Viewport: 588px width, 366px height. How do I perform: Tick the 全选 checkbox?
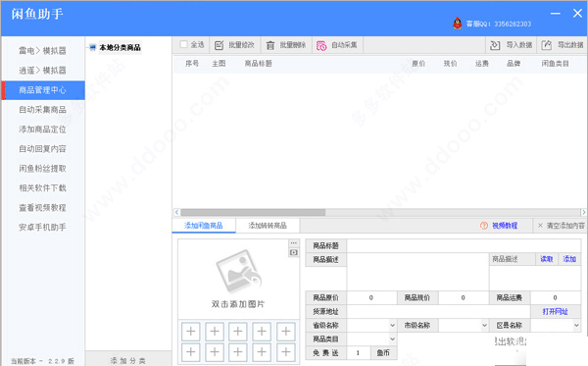click(x=184, y=45)
